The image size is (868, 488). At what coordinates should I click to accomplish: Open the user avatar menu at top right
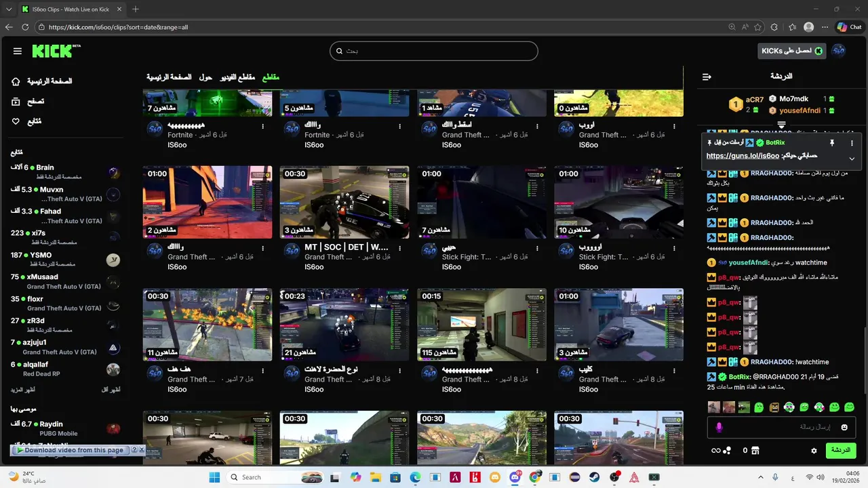click(839, 51)
